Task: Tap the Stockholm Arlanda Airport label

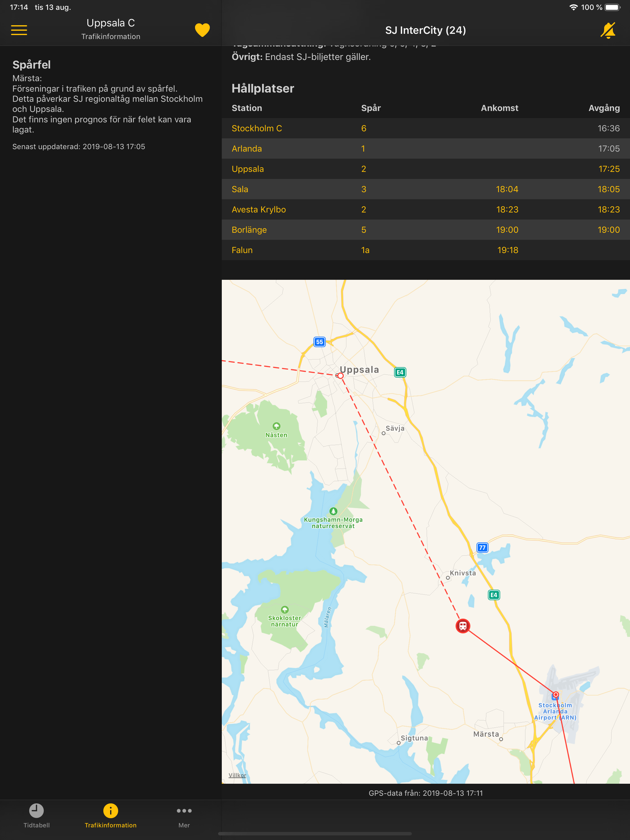Action: point(555,711)
